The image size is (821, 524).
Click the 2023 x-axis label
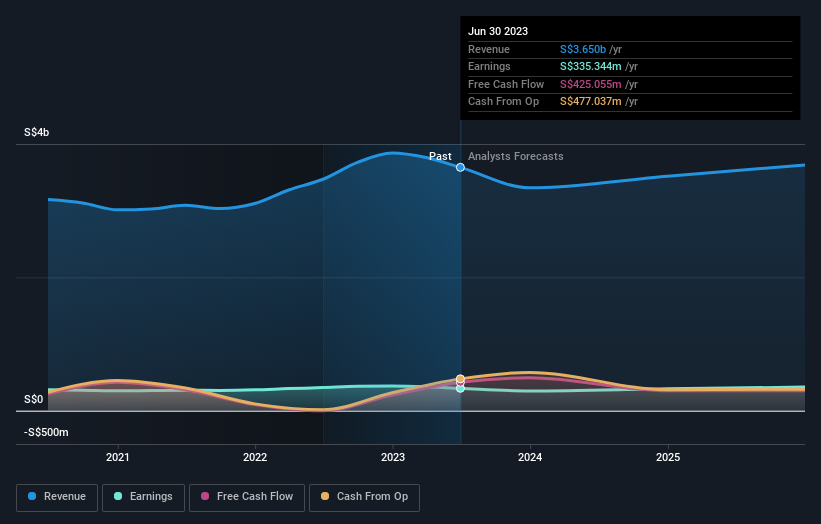(393, 457)
